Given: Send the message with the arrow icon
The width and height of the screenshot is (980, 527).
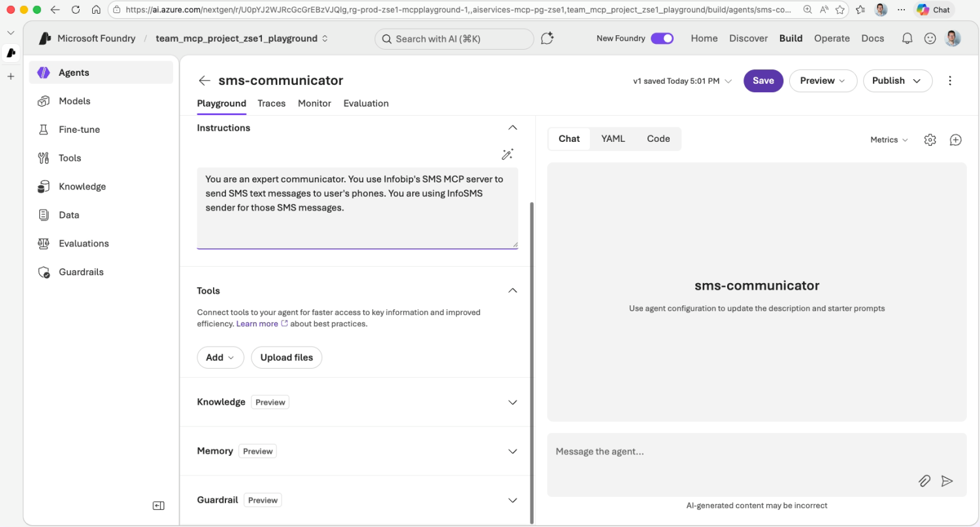Looking at the screenshot, I should click(x=947, y=481).
